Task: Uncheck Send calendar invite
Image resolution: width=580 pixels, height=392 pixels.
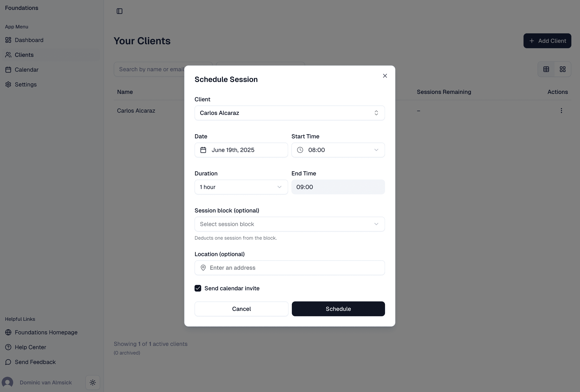Action: pyautogui.click(x=198, y=288)
